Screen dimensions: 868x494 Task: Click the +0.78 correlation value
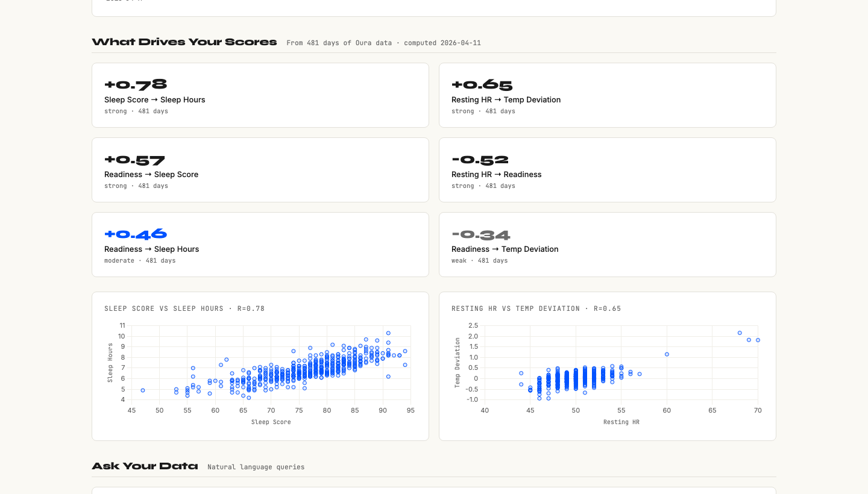(x=136, y=85)
